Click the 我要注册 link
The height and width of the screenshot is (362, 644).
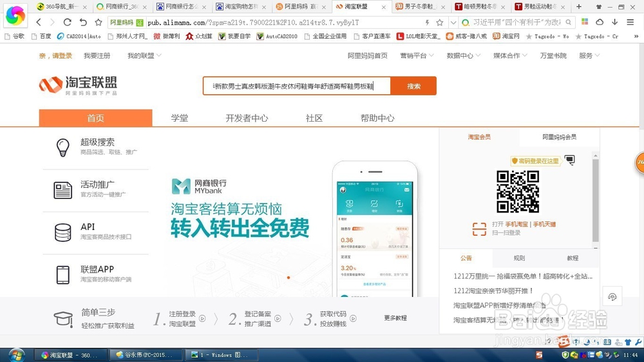coord(97,55)
